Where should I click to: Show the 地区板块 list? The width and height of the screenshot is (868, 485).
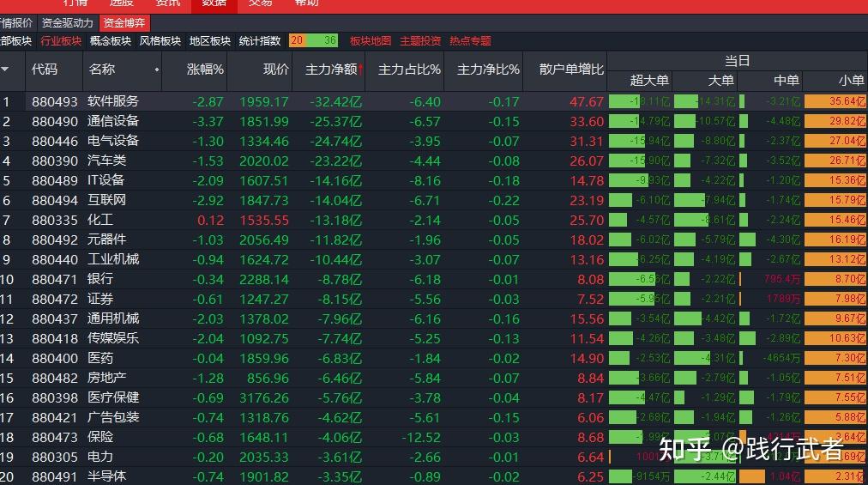(x=210, y=40)
